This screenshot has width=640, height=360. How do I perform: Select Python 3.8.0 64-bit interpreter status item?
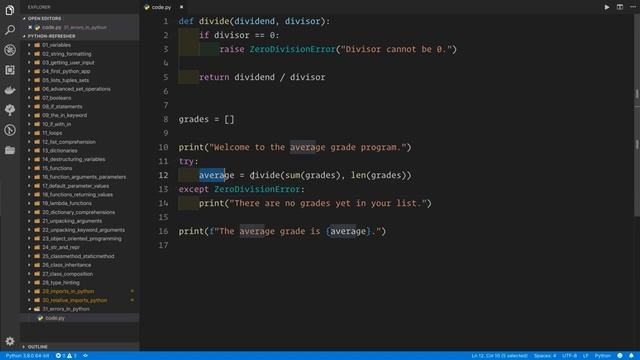point(27,356)
